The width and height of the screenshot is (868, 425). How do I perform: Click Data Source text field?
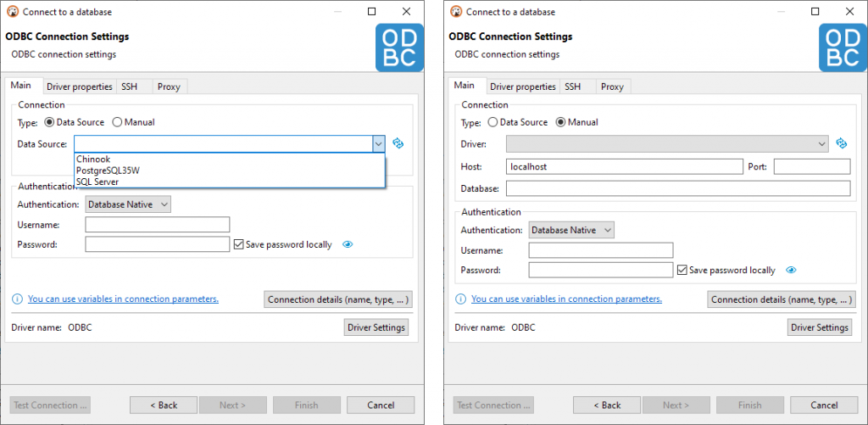(223, 144)
